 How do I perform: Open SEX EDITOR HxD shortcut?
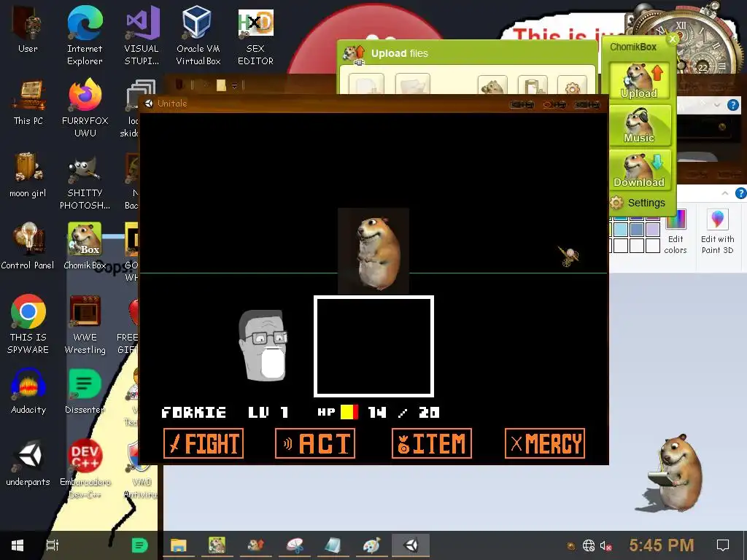[x=256, y=36]
